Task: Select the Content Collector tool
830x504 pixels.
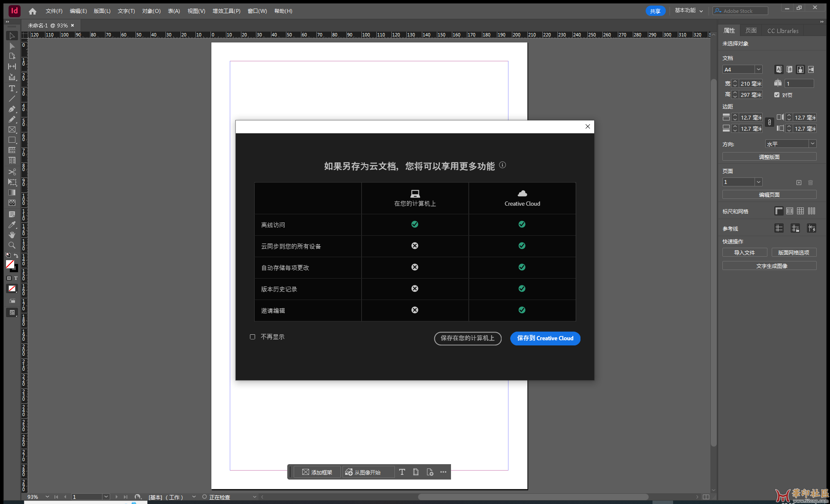Action: [12, 77]
